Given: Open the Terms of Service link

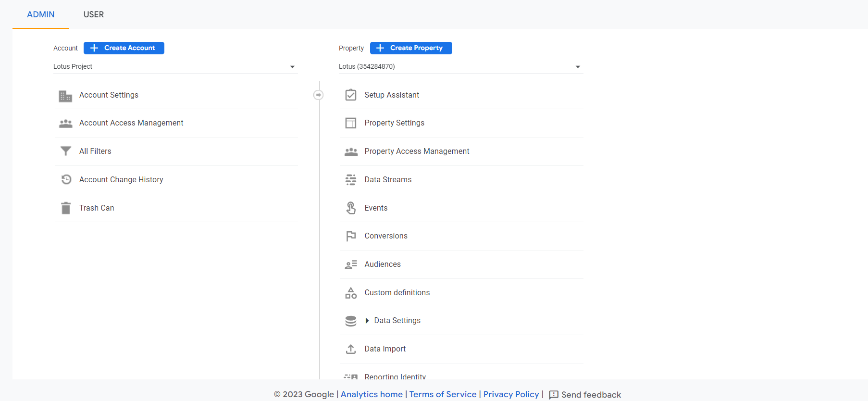Looking at the screenshot, I should click(443, 394).
